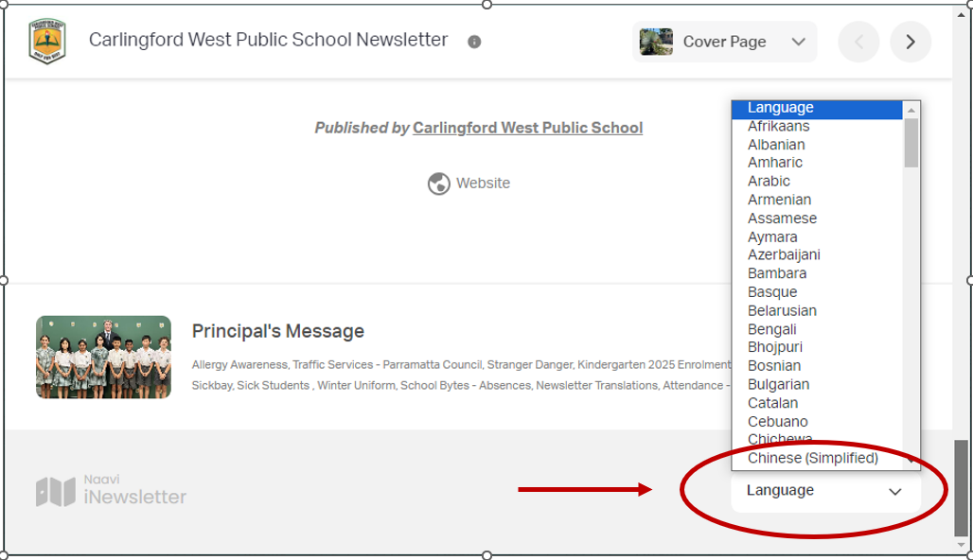Click the language list scrollbar thumb
Viewport: 973px width, 560px height.
(911, 142)
